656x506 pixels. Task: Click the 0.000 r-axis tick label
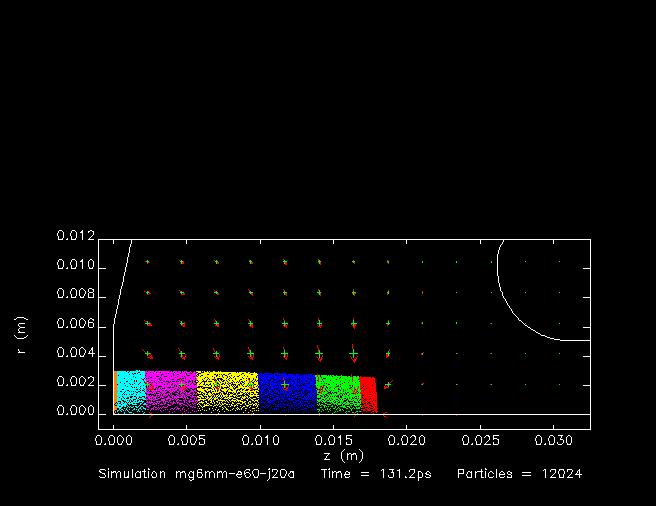tap(76, 411)
